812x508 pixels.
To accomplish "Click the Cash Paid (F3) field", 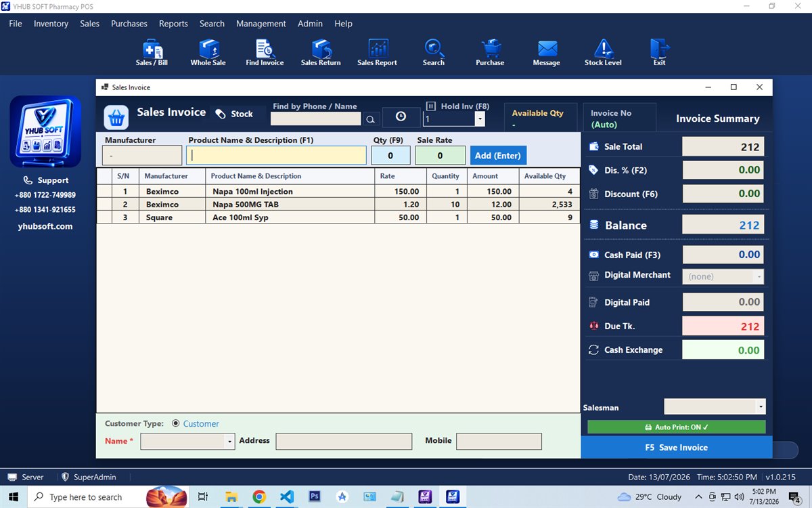I will point(723,255).
